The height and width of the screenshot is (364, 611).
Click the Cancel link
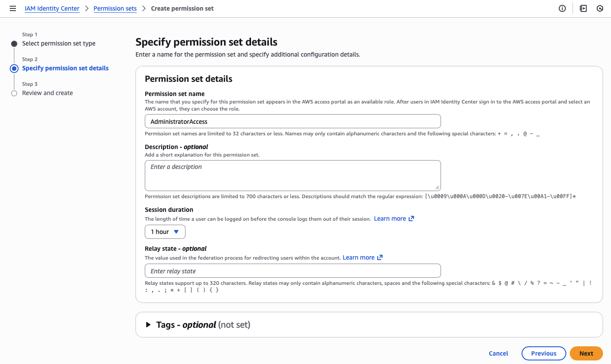(498, 353)
